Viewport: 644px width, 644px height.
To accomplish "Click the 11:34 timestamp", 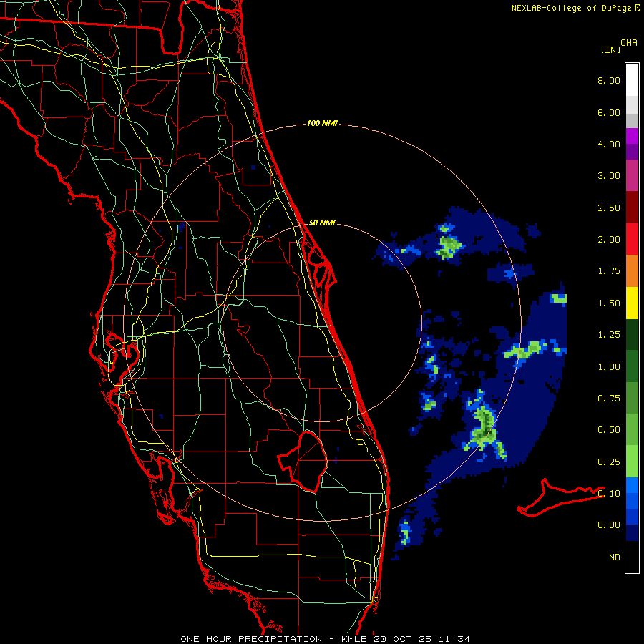I will (454, 639).
